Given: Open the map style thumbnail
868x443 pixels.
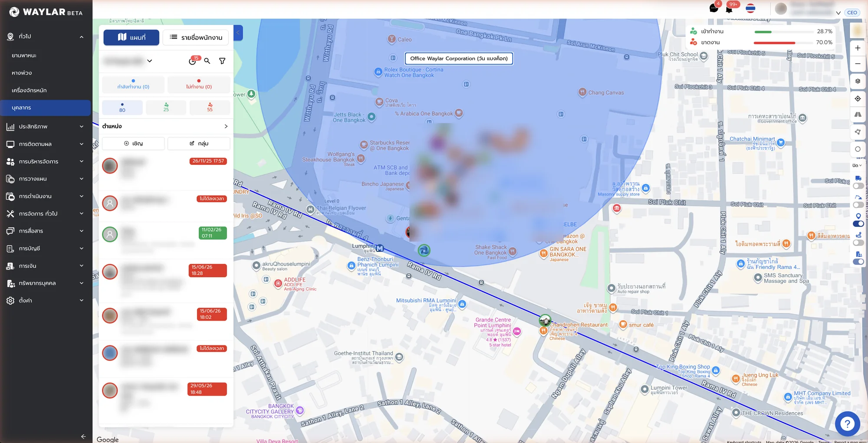Looking at the screenshot, I should (858, 30).
